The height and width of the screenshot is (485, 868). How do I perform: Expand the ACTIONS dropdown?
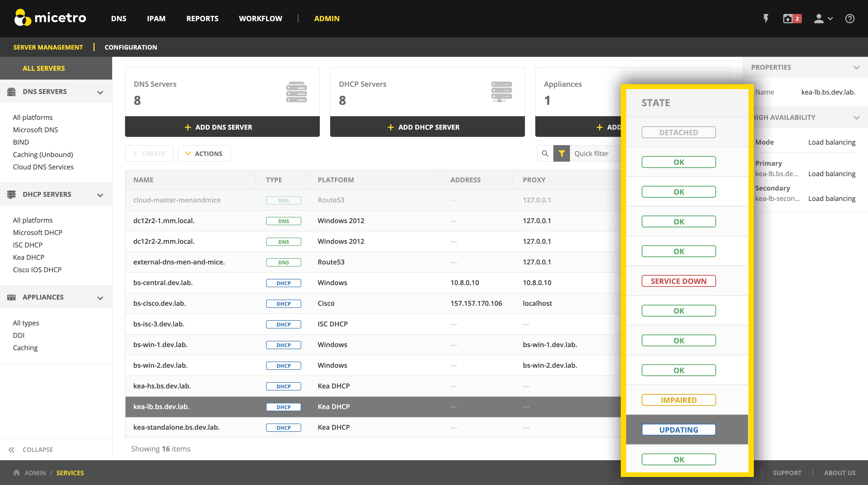[x=204, y=153]
